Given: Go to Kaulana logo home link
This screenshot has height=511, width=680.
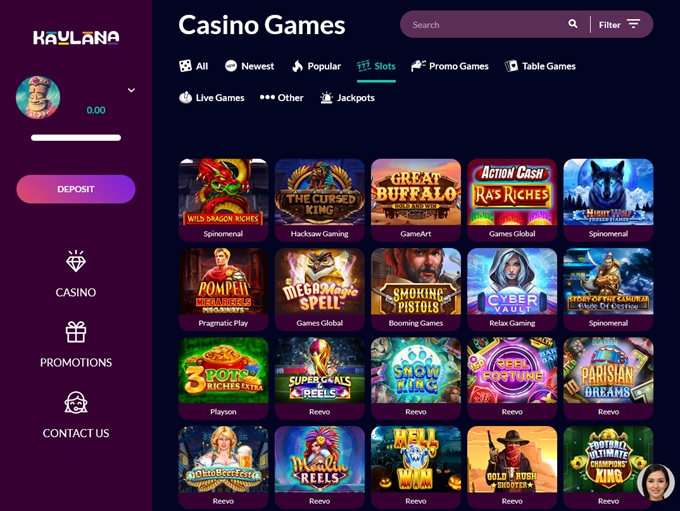Looking at the screenshot, I should click(76, 38).
